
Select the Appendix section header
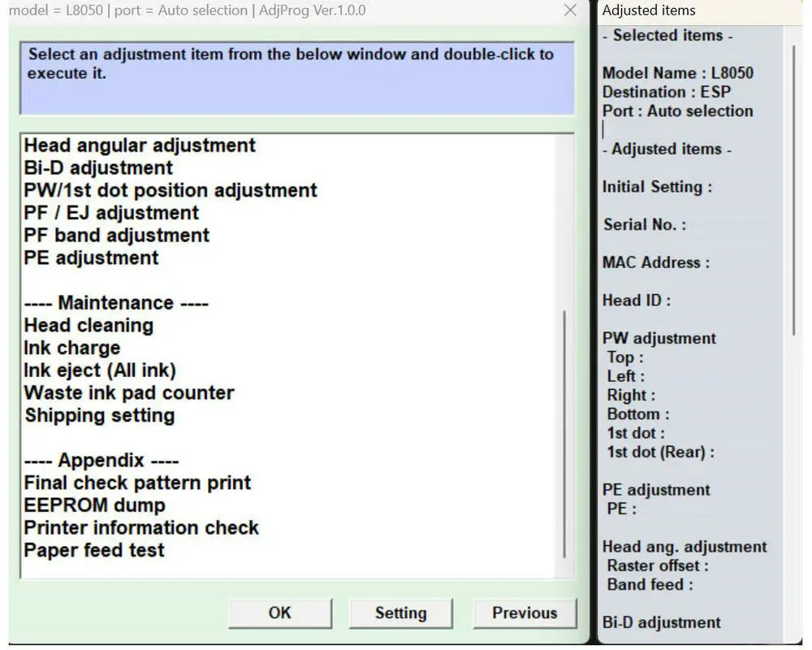pos(101,461)
